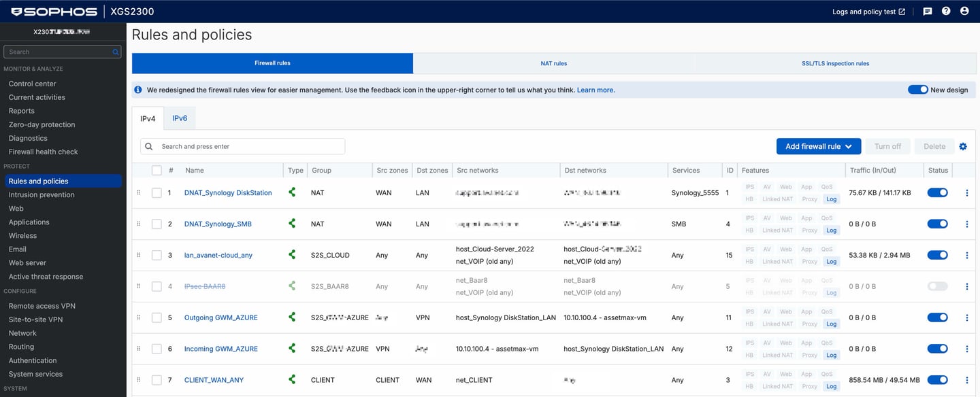Click the Learn more link in banner
This screenshot has width=980, height=397.
(x=595, y=90)
